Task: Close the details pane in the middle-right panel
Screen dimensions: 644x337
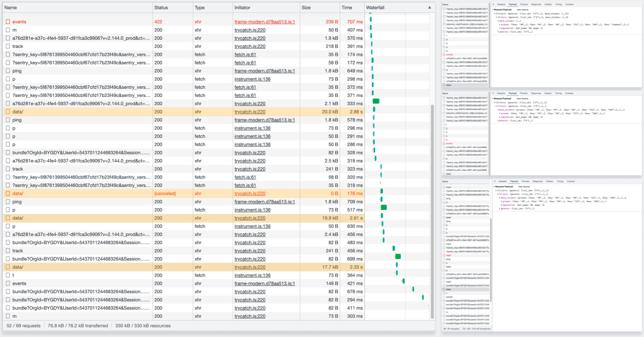Action: tap(493, 93)
